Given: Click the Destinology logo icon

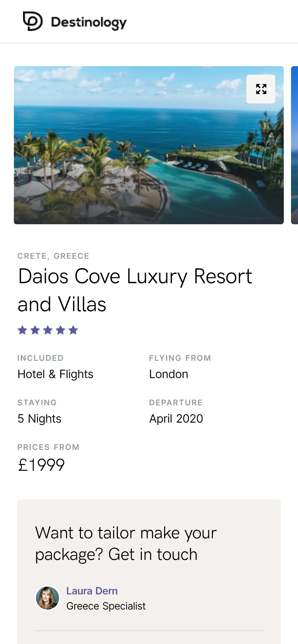Looking at the screenshot, I should [x=33, y=21].
